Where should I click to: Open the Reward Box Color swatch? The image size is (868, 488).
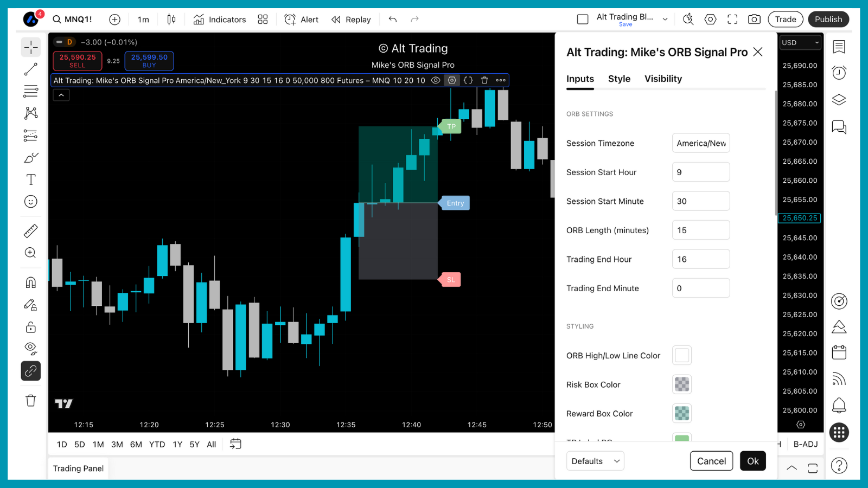pos(682,413)
